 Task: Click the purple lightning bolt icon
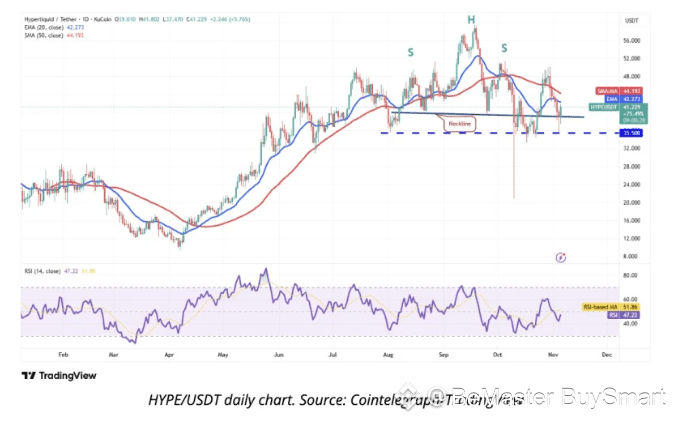pos(561,257)
